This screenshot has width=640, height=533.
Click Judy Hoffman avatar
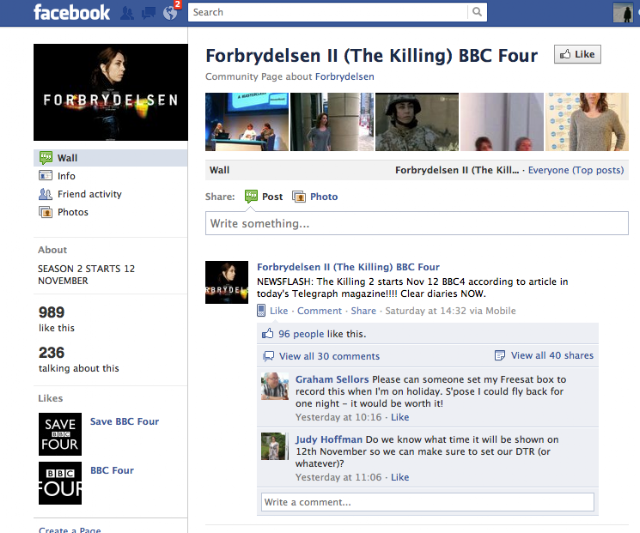click(x=274, y=446)
